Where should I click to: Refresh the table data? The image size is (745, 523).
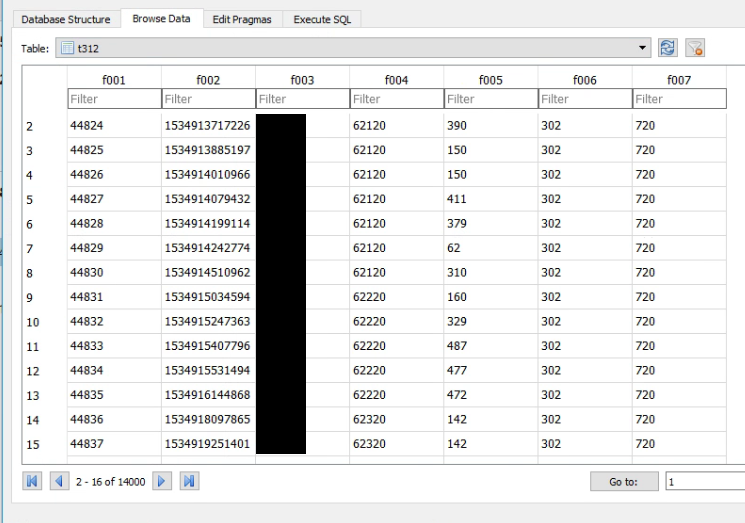[x=668, y=48]
